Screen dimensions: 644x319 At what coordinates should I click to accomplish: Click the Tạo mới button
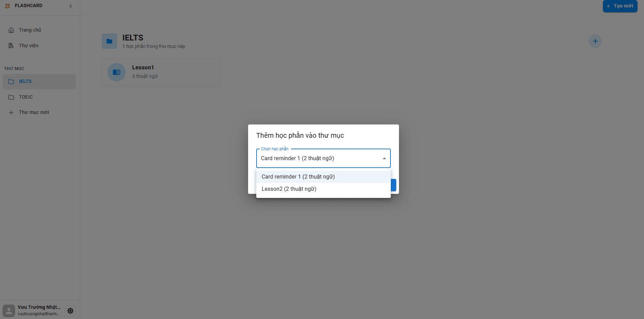(620, 6)
